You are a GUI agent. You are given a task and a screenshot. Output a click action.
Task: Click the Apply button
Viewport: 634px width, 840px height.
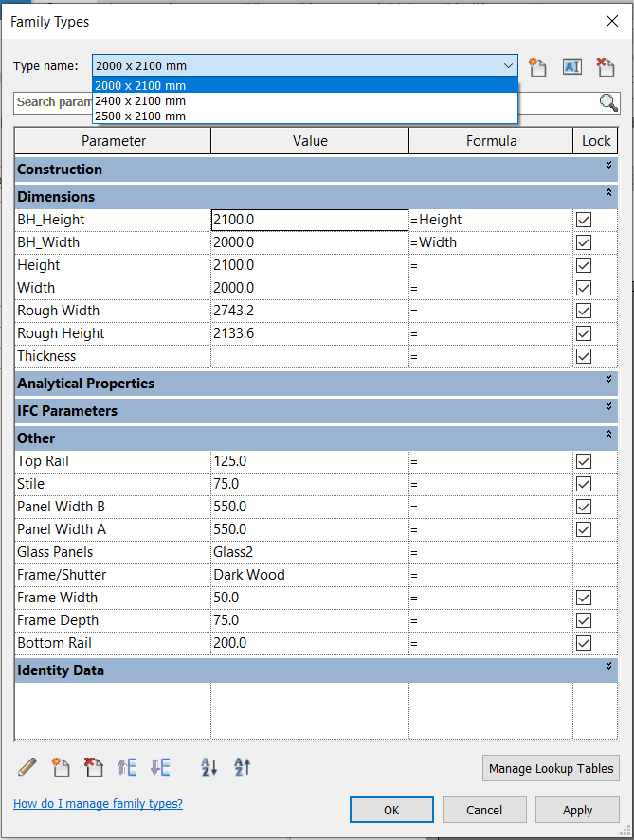pos(577,810)
